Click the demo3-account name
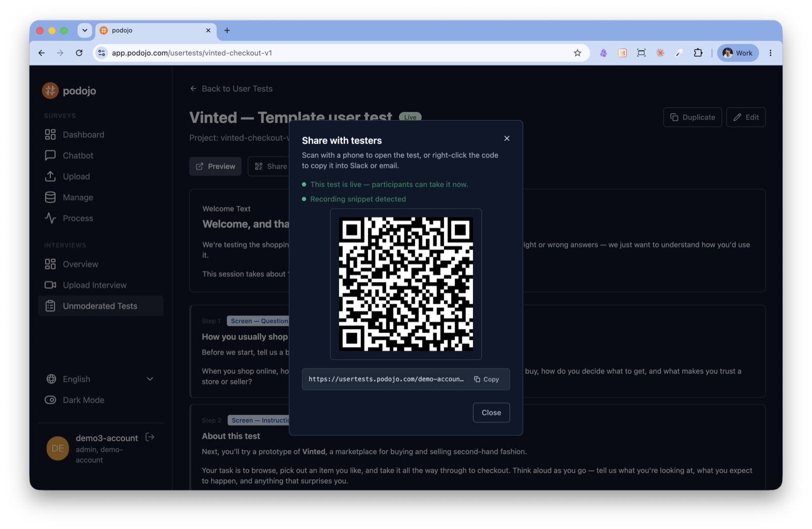The width and height of the screenshot is (812, 529). (107, 438)
